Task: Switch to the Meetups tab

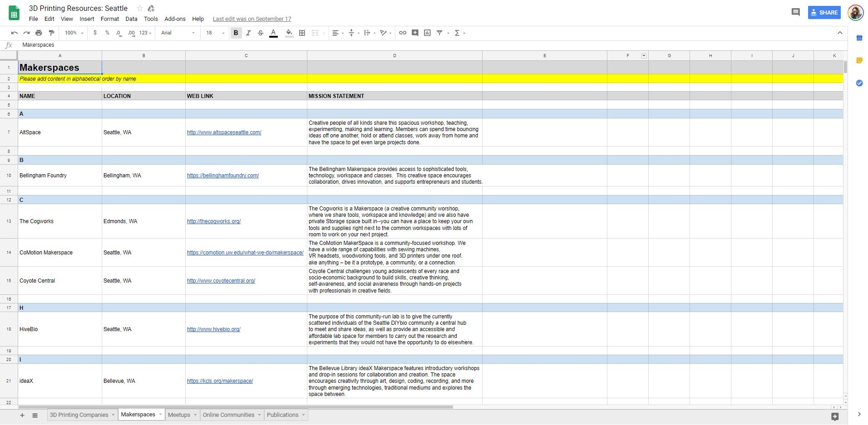Action: point(179,415)
